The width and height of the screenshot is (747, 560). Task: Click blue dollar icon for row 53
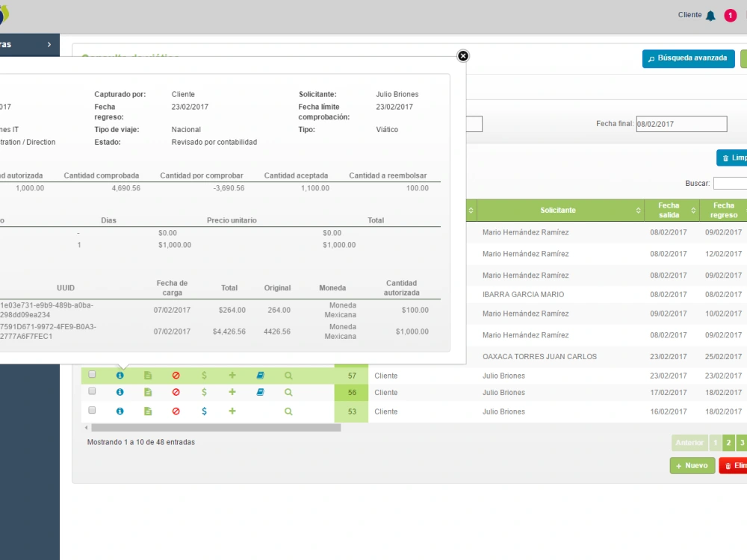pos(204,411)
